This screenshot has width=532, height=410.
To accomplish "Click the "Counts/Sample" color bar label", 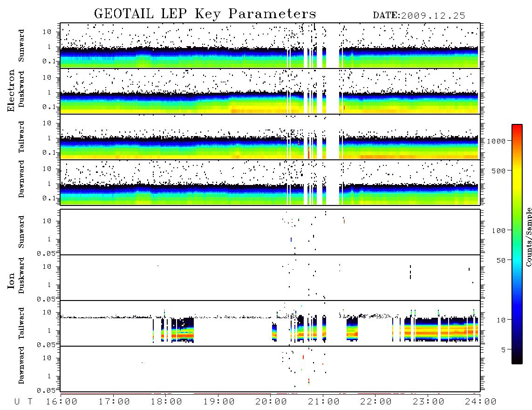I will [x=528, y=237].
